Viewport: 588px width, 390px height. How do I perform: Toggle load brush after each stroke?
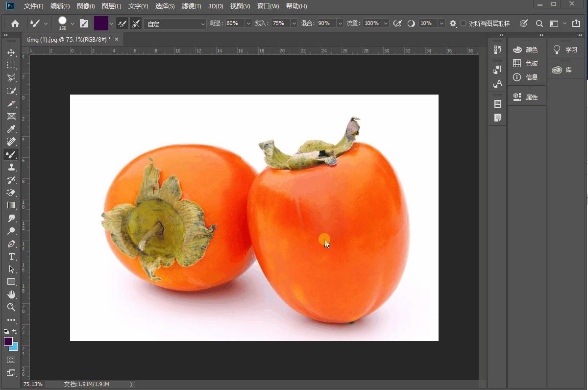pyautogui.click(x=122, y=24)
